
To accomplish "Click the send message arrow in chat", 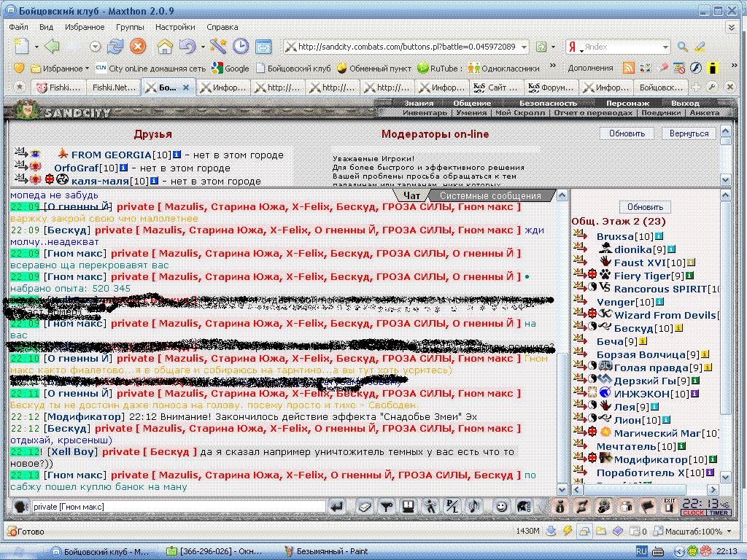I will click(x=337, y=507).
